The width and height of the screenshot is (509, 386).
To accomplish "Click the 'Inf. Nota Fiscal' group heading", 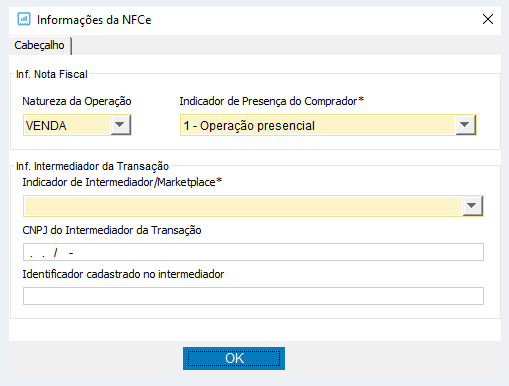I will click(x=52, y=74).
